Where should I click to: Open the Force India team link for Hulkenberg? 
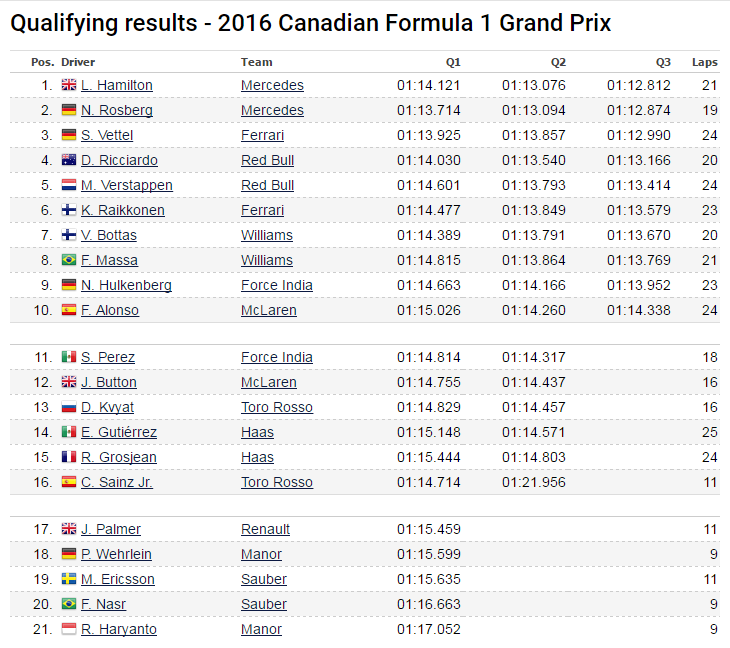(x=277, y=285)
